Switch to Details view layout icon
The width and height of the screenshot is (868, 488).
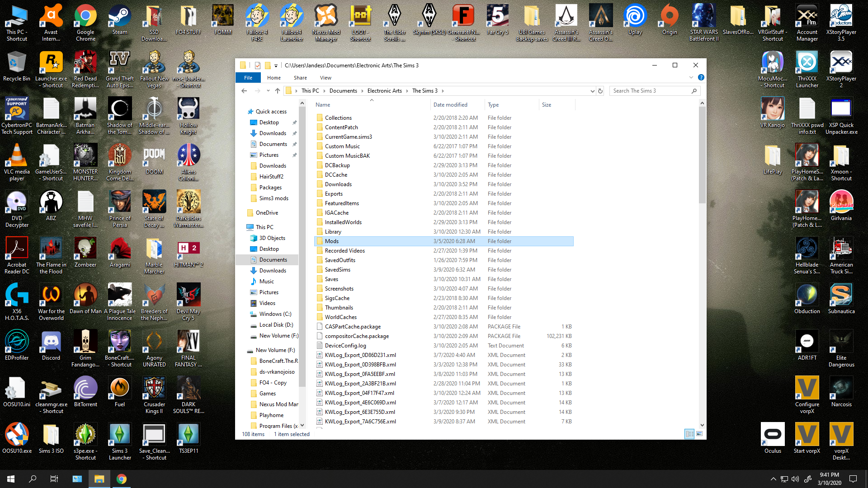(689, 434)
